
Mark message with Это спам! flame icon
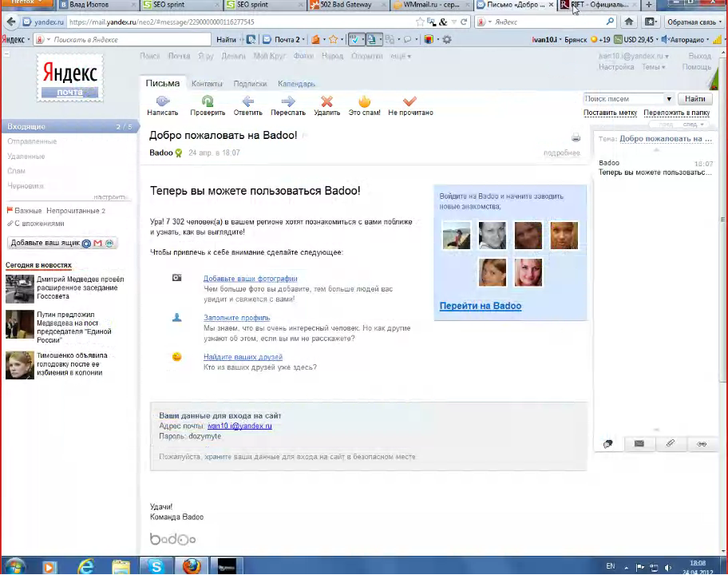365,101
